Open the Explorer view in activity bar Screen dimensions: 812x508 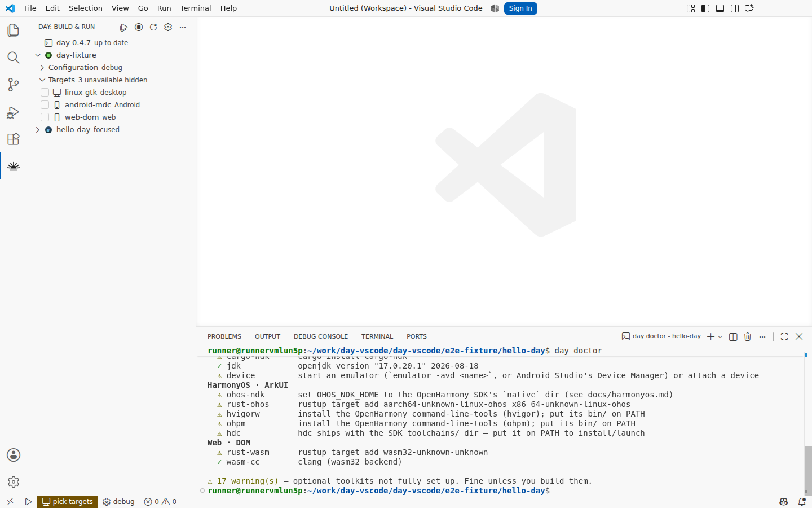[x=14, y=30]
